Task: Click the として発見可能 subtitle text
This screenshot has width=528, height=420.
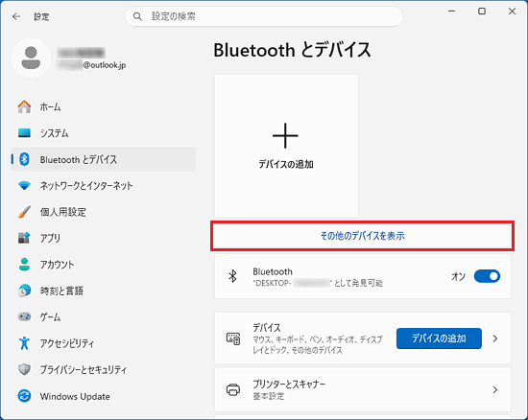Action: point(358,283)
